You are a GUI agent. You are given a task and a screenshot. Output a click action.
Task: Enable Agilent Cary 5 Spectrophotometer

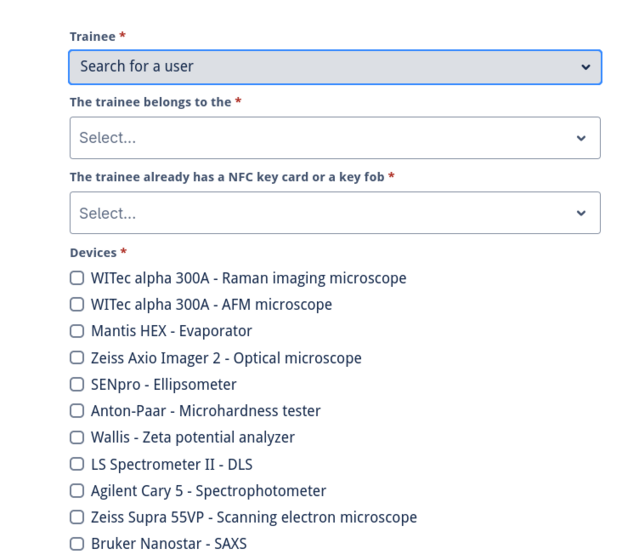(x=77, y=491)
